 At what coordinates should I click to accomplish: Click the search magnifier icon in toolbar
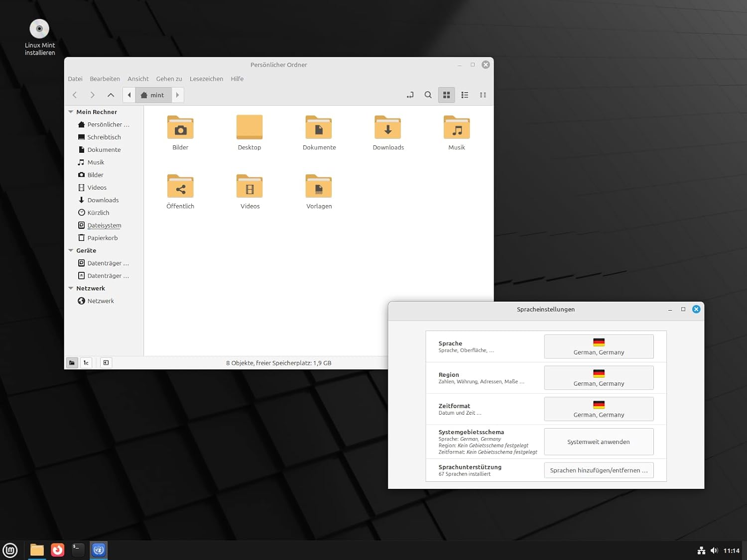428,95
